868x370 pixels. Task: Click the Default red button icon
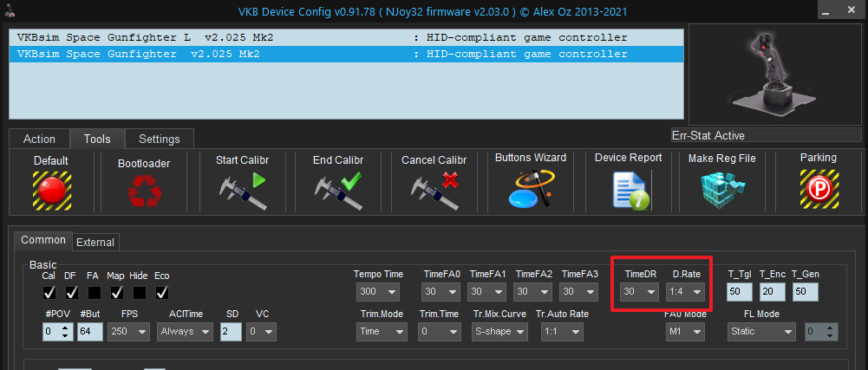coord(51,190)
